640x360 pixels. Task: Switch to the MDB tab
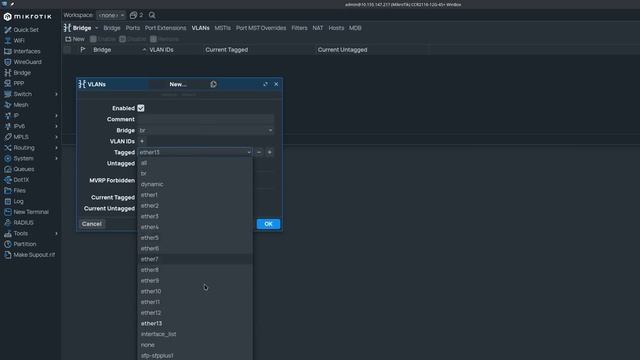point(355,28)
